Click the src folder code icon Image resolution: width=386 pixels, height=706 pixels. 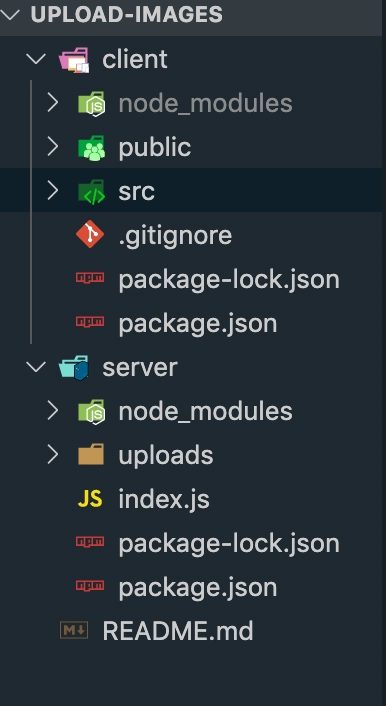[x=91, y=192]
